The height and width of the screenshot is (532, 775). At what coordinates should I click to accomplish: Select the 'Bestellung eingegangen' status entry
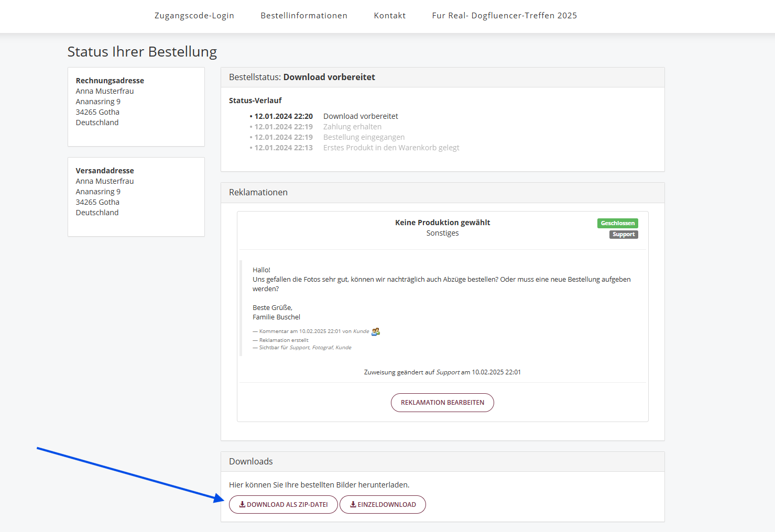[364, 137]
